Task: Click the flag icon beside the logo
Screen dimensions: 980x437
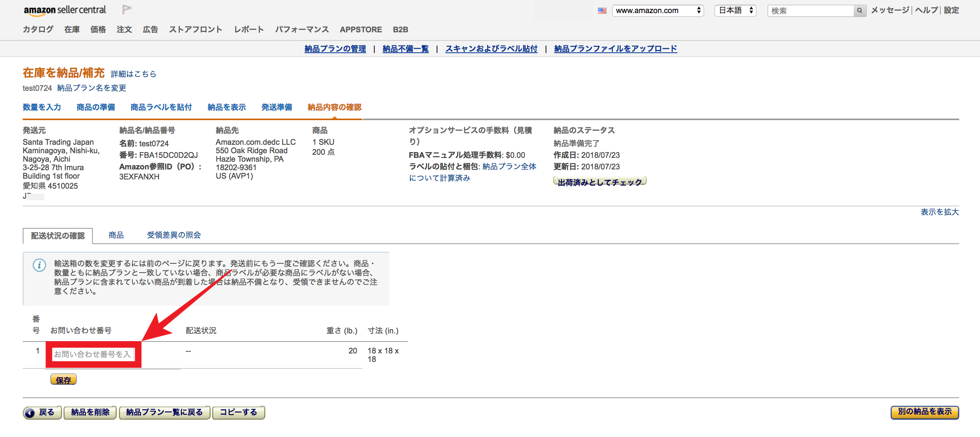Action: tap(127, 10)
